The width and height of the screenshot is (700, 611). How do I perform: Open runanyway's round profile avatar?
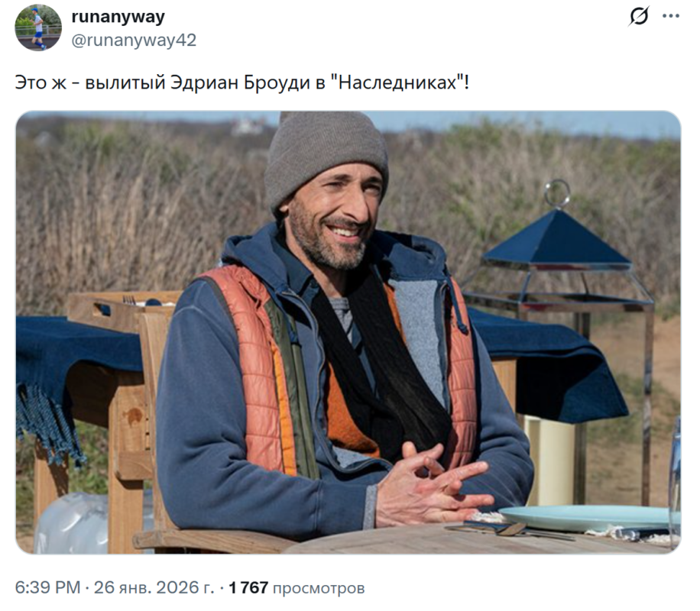(x=38, y=27)
